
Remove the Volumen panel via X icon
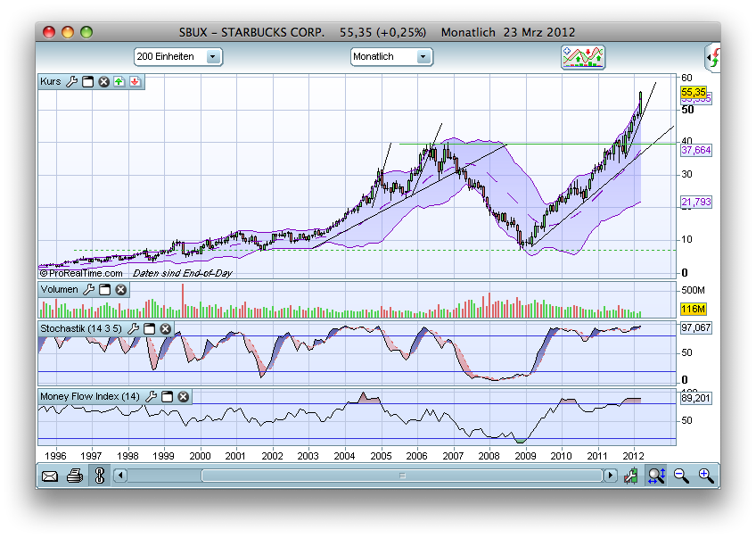[x=121, y=289]
